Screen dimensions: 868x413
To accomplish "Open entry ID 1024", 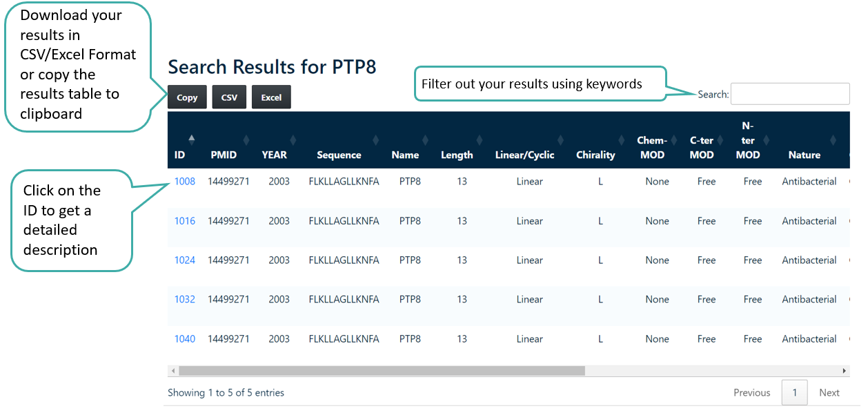I will click(184, 260).
